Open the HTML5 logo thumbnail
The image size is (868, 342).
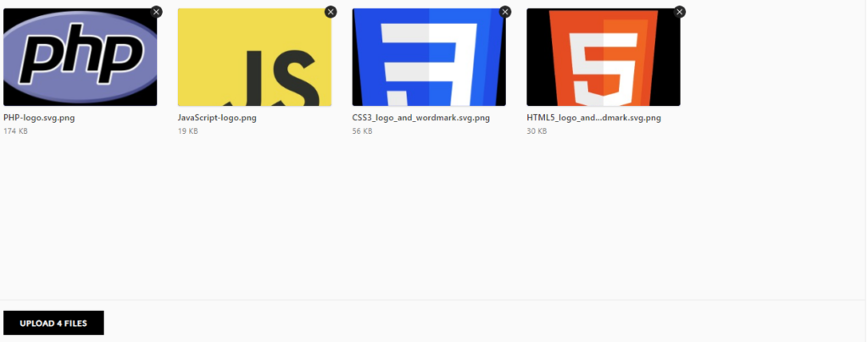click(x=604, y=57)
